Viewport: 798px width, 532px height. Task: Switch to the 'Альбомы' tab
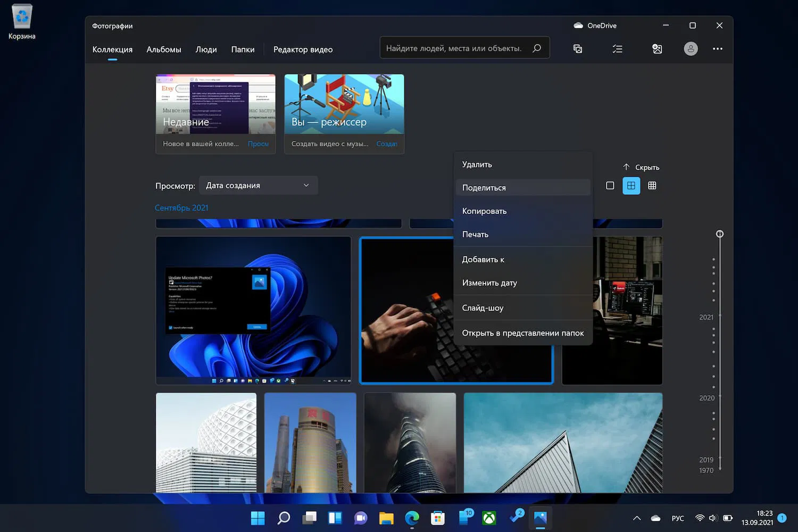[x=164, y=49]
